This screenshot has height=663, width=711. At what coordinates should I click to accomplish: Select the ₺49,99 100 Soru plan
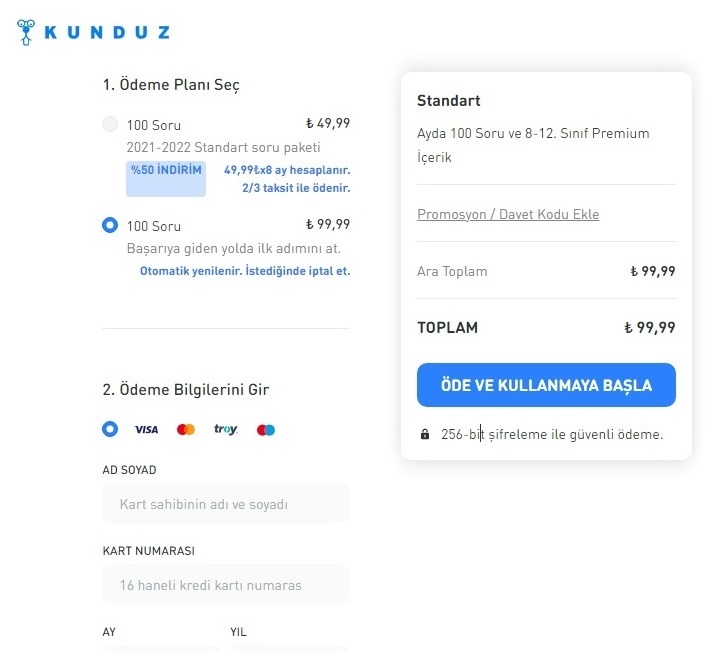110,125
